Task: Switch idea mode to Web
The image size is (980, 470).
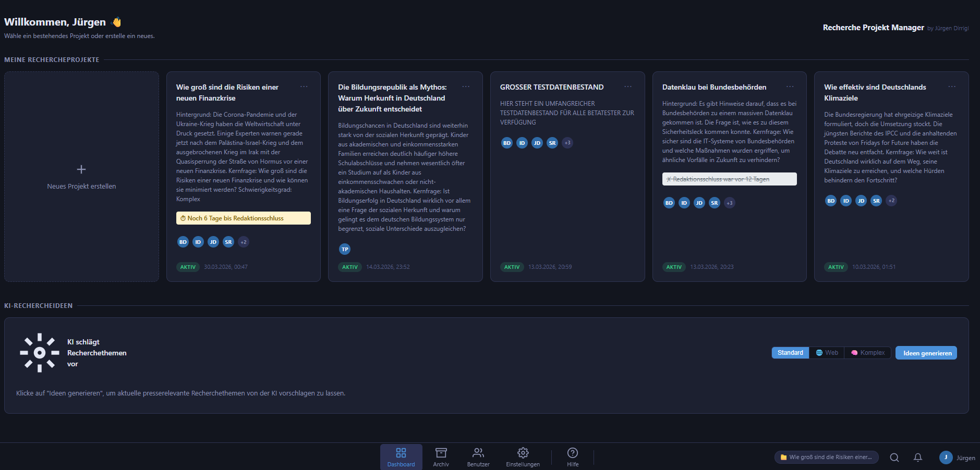Action: (x=827, y=353)
